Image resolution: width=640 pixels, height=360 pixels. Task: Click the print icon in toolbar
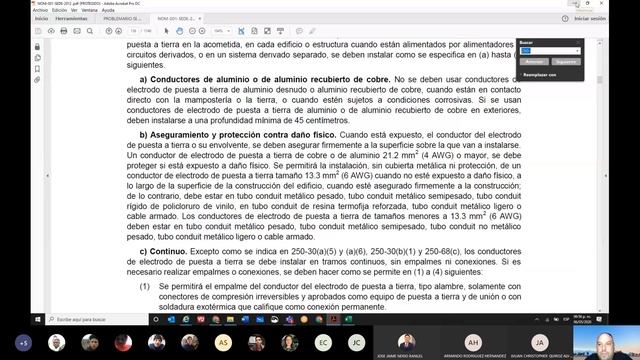[x=64, y=31]
